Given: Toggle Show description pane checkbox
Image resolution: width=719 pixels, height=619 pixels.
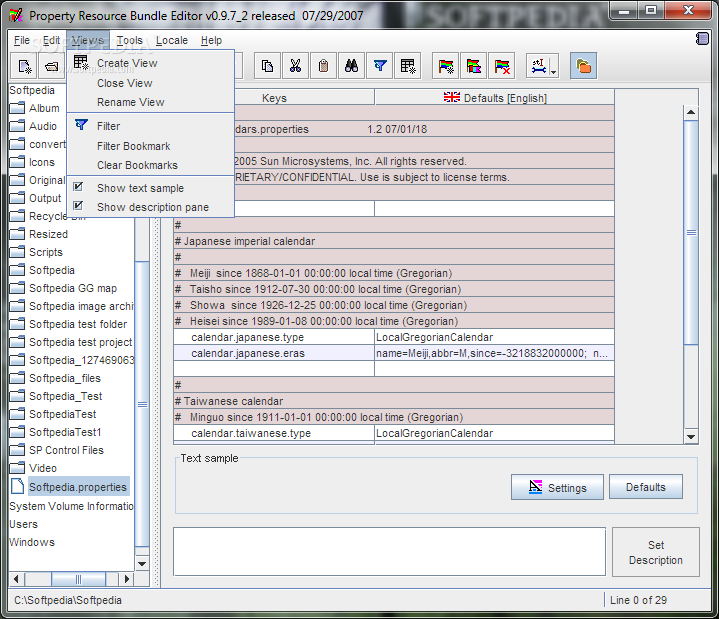Looking at the screenshot, I should [78, 205].
